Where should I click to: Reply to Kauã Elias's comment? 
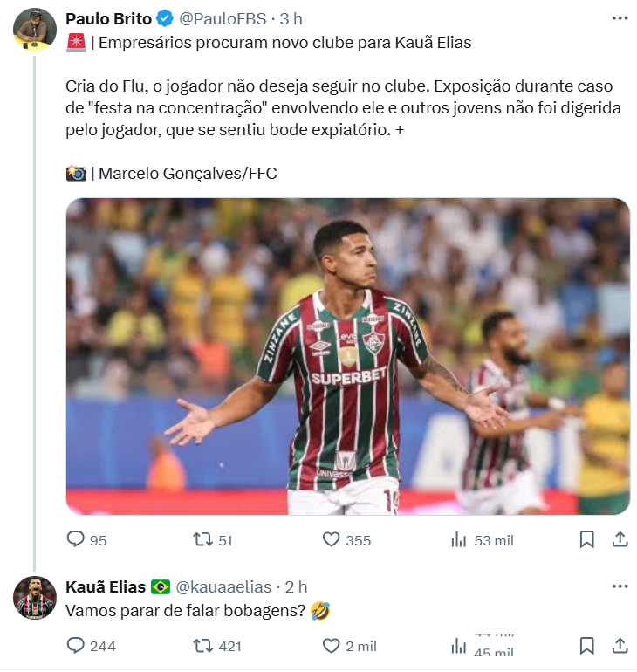point(76,646)
